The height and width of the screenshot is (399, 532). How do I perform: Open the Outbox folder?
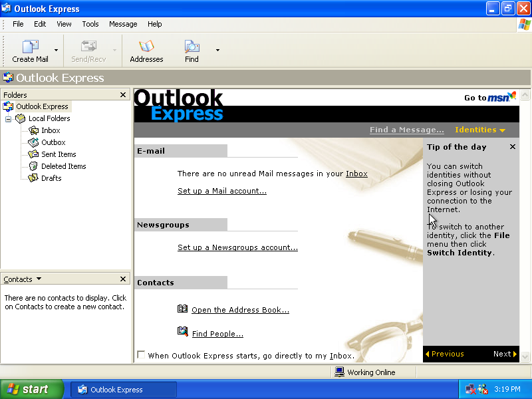[53, 142]
